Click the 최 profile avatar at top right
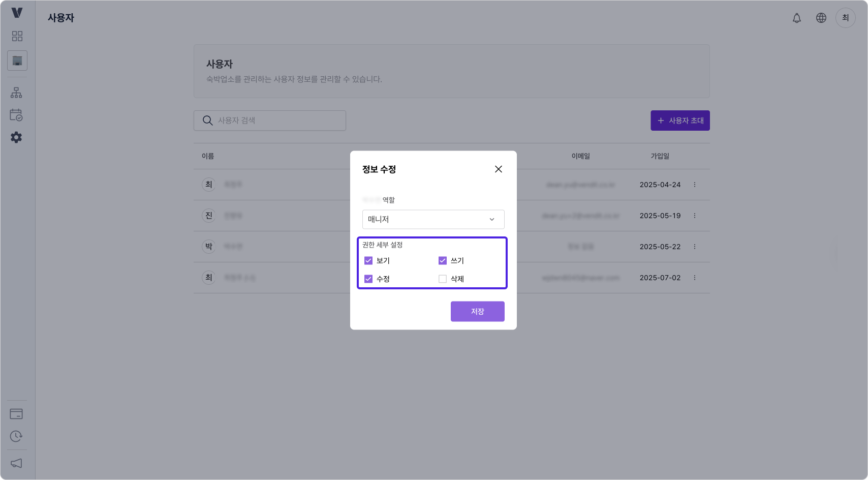 click(x=845, y=18)
